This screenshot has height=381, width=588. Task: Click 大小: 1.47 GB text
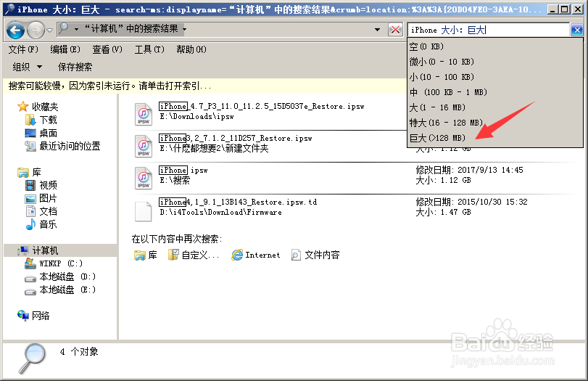[x=443, y=212]
